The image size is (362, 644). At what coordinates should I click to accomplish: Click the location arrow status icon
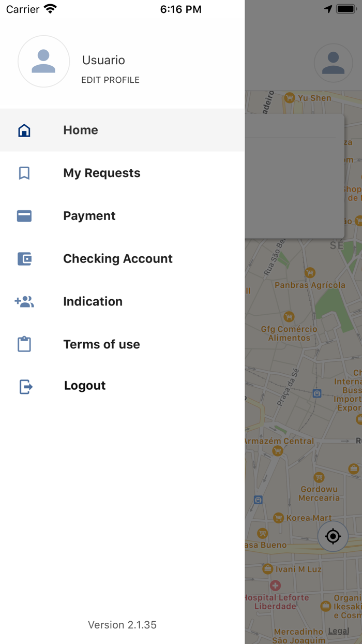(328, 9)
